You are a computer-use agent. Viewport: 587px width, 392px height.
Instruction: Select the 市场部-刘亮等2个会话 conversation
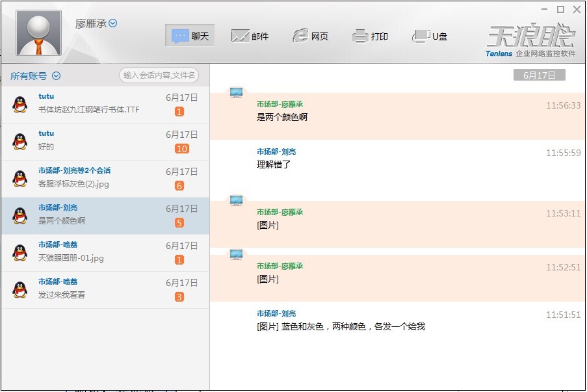(x=105, y=179)
